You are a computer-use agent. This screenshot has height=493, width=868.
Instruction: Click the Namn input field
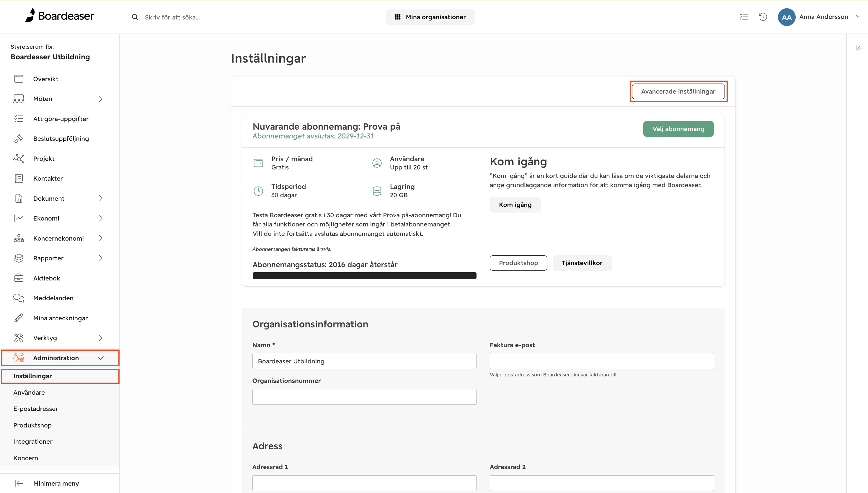[x=364, y=361]
